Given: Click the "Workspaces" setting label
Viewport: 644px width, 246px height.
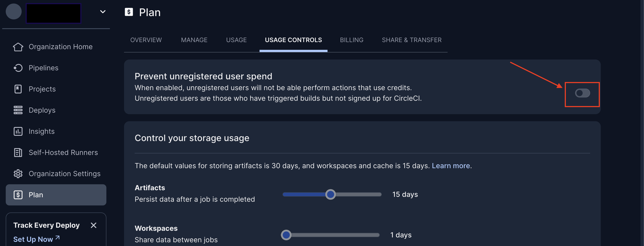Looking at the screenshot, I should pos(156,228).
